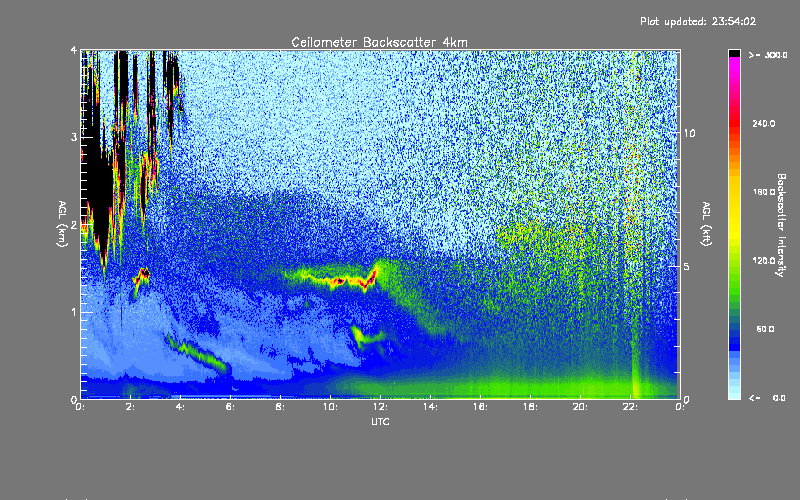Viewport: 800px width, 500px height.
Task: Click the '5' kft tick on right axis
Action: 687,266
